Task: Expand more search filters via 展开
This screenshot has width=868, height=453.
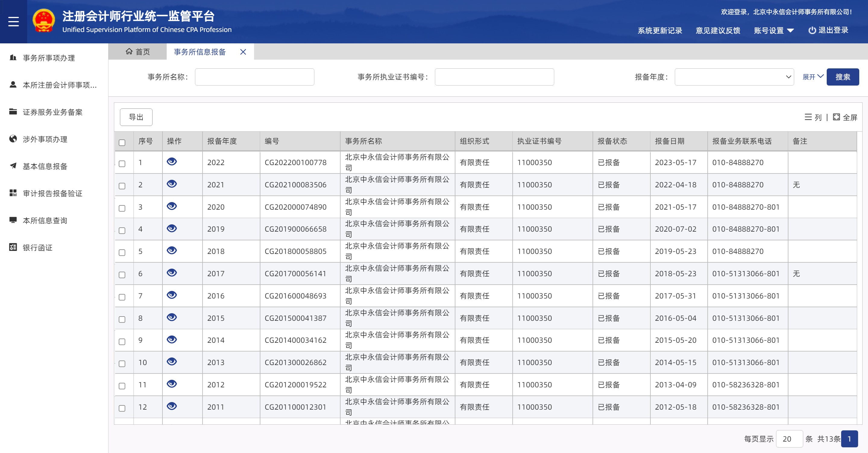Action: point(813,77)
